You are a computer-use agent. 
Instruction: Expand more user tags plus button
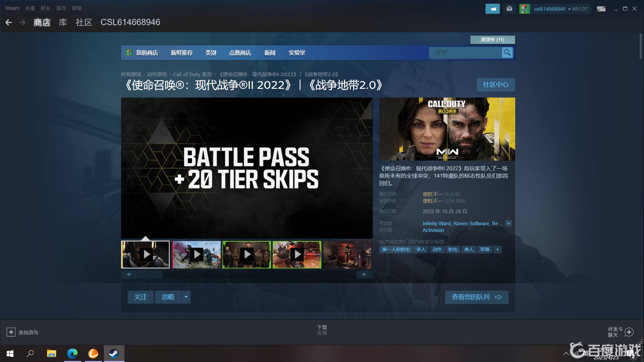pyautogui.click(x=497, y=249)
